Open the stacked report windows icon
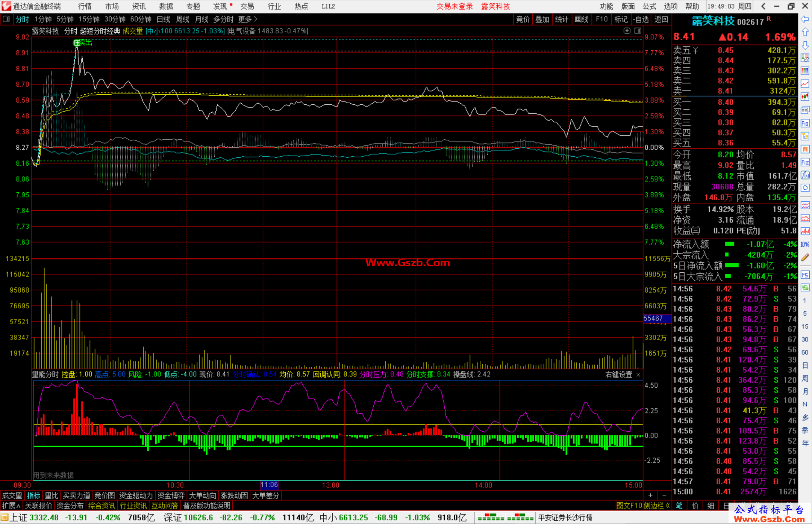This screenshot has height=524, width=812. (x=805, y=110)
